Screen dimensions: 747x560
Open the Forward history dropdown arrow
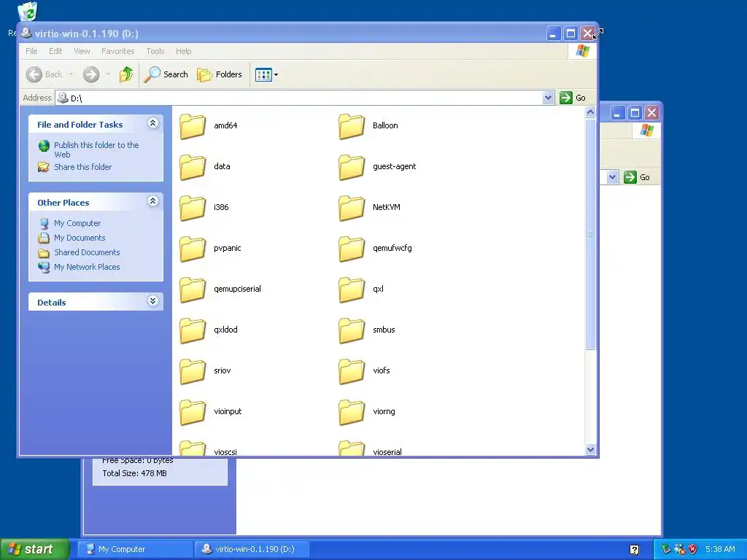point(108,74)
